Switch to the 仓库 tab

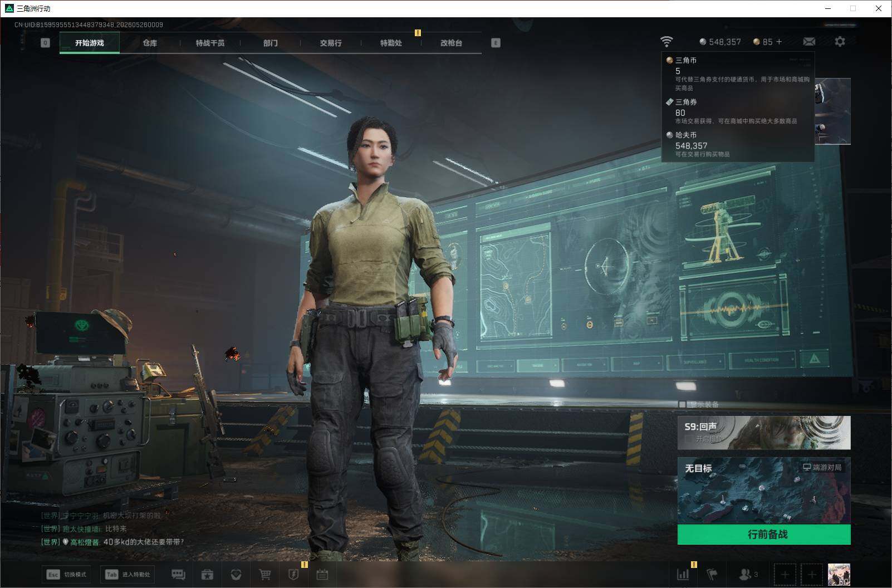[x=150, y=43]
